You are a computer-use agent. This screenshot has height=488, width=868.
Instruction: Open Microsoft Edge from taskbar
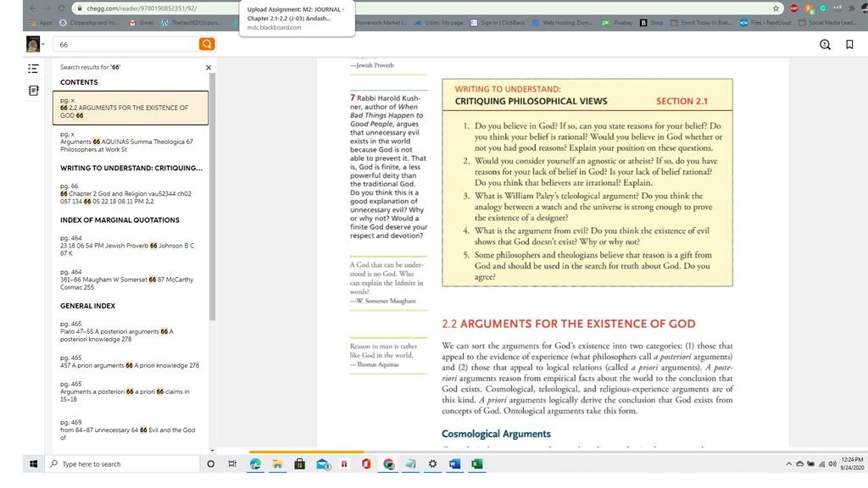pyautogui.click(x=255, y=463)
